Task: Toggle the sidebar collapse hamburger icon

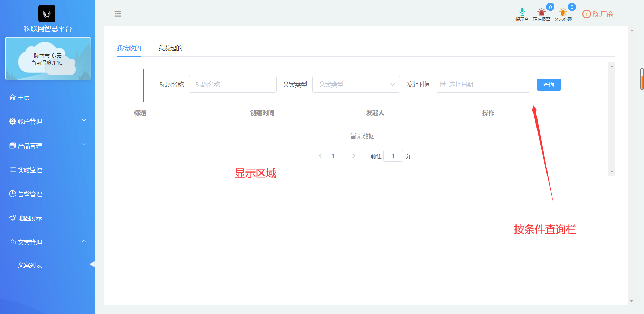Action: click(x=117, y=14)
